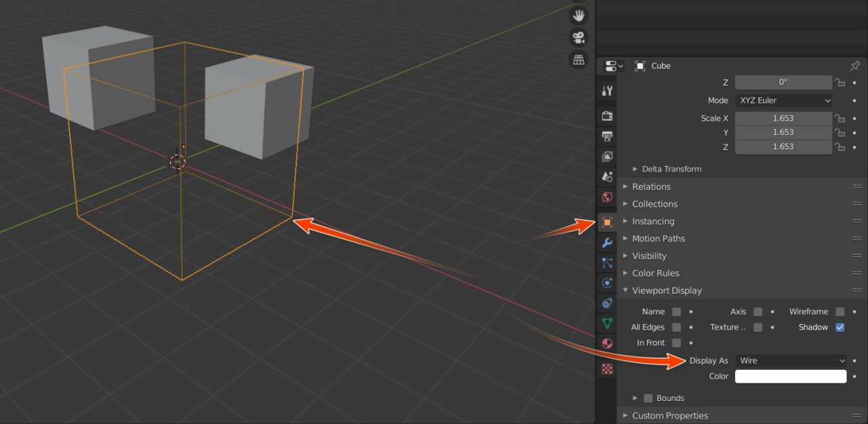Screen dimensions: 868x424
Task: Select the pan view hand icon
Action: tap(578, 16)
